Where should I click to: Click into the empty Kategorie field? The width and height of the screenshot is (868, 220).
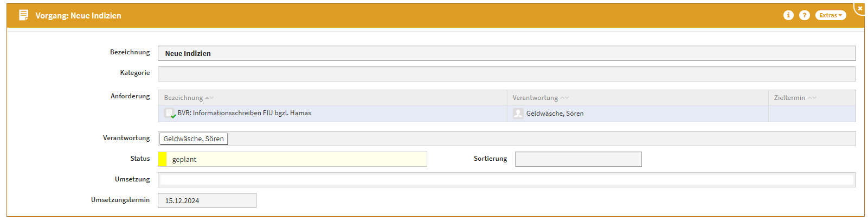click(506, 74)
